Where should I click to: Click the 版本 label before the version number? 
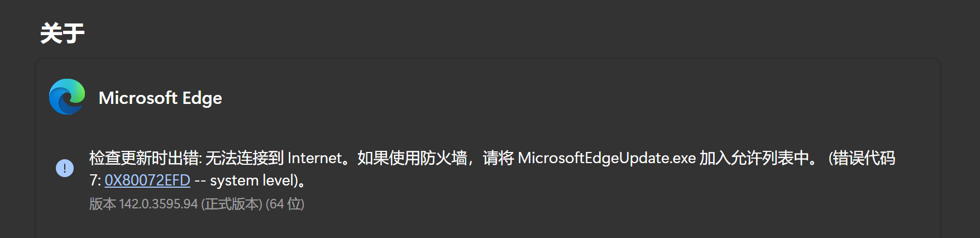click(x=102, y=204)
